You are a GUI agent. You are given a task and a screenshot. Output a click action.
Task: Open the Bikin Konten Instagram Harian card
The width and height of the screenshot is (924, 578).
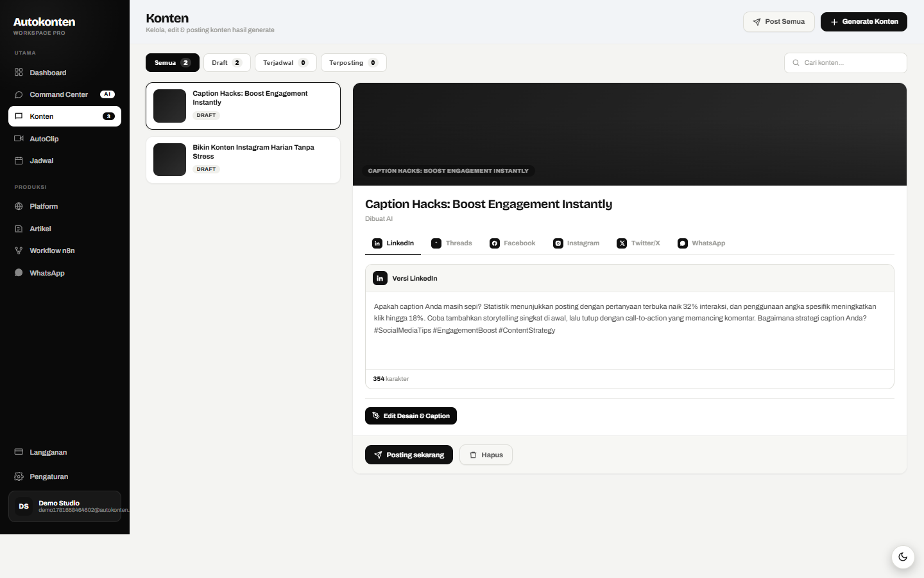[x=243, y=160]
